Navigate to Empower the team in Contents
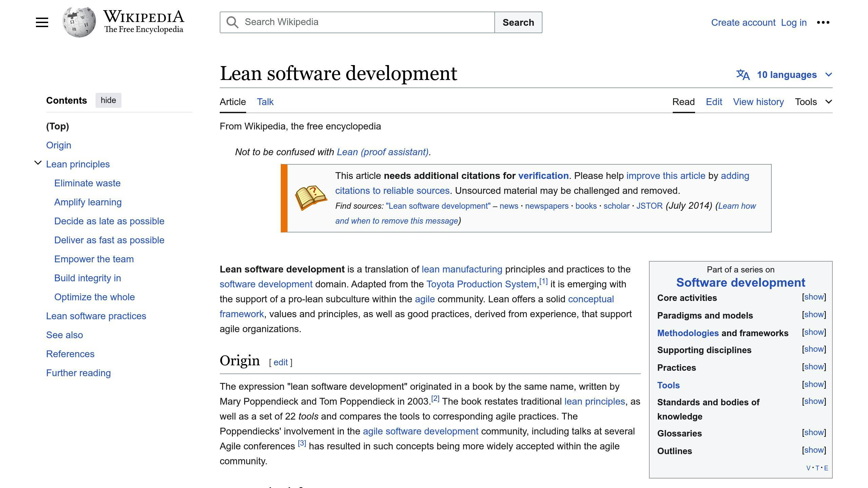Image resolution: width=868 pixels, height=488 pixels. 94,259
